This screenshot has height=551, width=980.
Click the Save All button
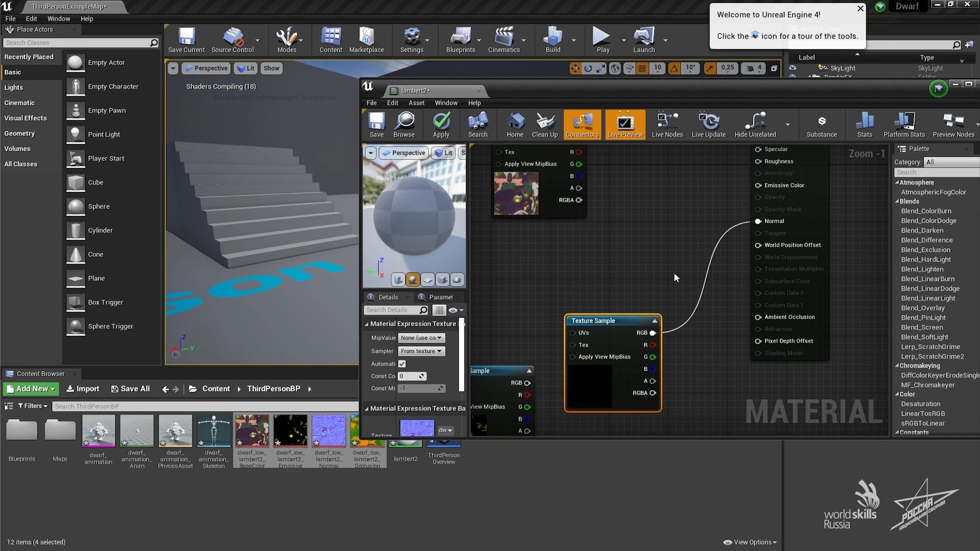[x=130, y=389]
